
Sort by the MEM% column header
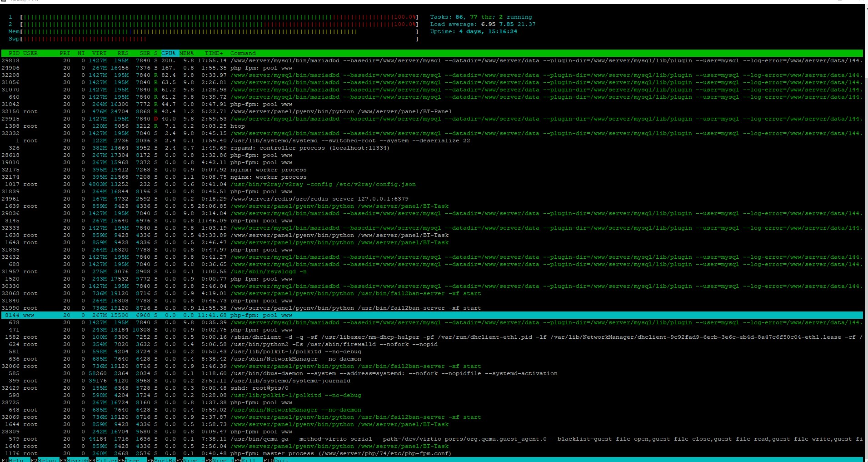(187, 53)
